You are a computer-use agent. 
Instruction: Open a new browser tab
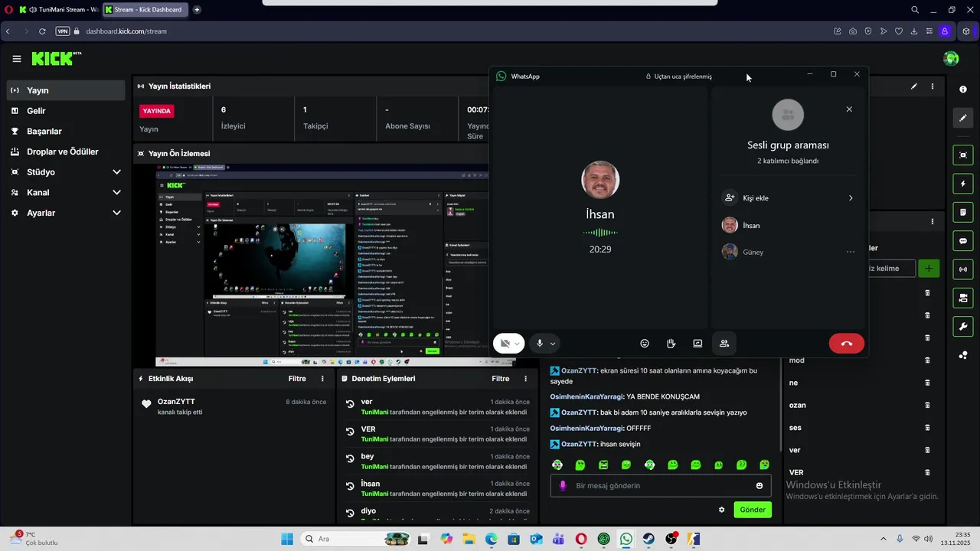197,10
